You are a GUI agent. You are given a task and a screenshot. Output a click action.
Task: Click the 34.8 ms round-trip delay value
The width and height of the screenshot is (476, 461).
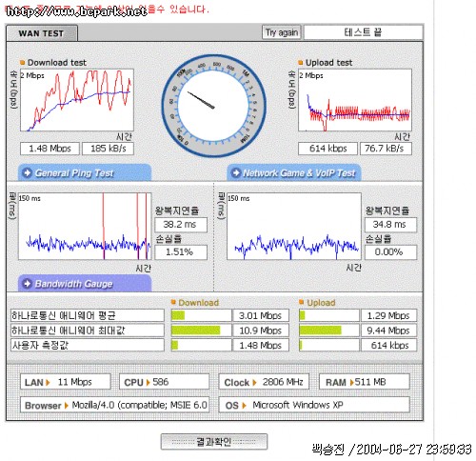[390, 225]
